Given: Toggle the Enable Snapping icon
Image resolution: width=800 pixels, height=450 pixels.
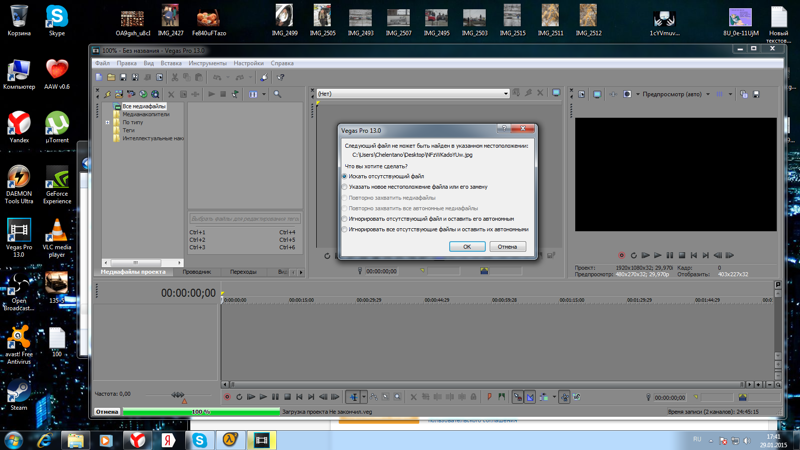Looking at the screenshot, I should 517,397.
